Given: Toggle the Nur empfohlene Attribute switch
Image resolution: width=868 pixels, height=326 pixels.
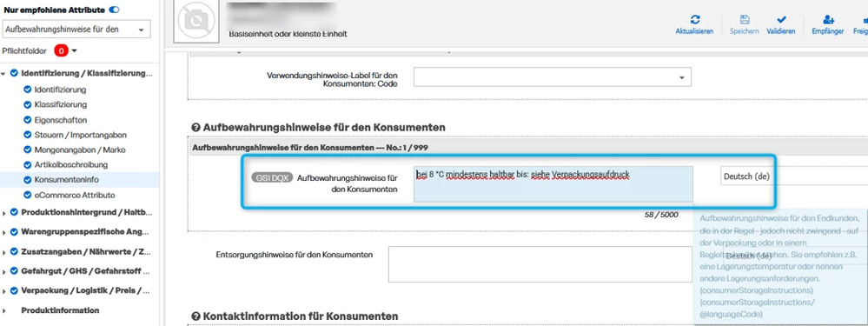Looking at the screenshot, I should [114, 10].
